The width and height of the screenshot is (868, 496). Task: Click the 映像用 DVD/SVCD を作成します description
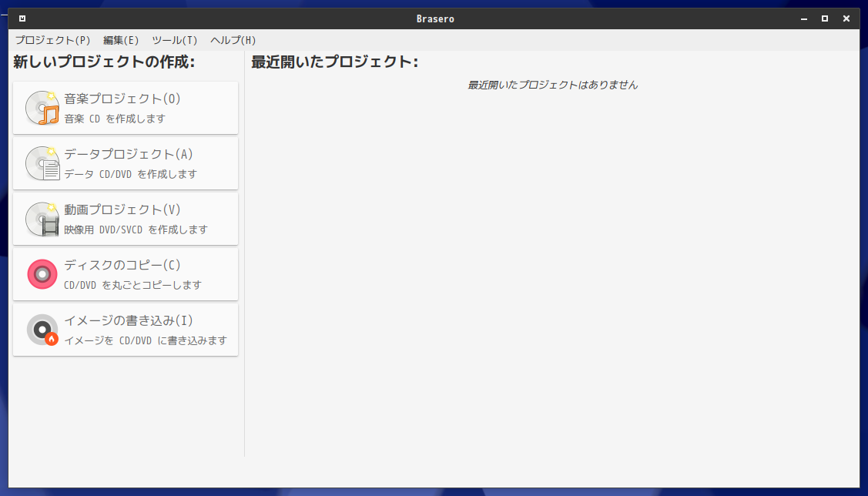coord(136,230)
